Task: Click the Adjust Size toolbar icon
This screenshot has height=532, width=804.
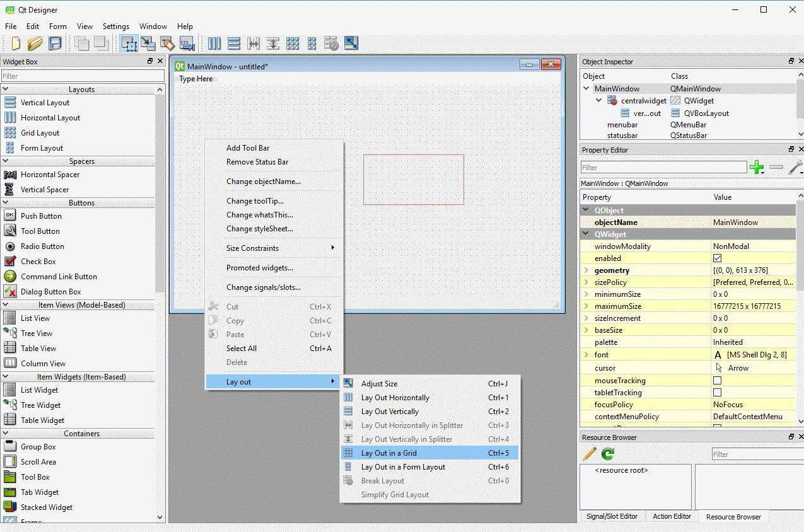Action: click(351, 43)
